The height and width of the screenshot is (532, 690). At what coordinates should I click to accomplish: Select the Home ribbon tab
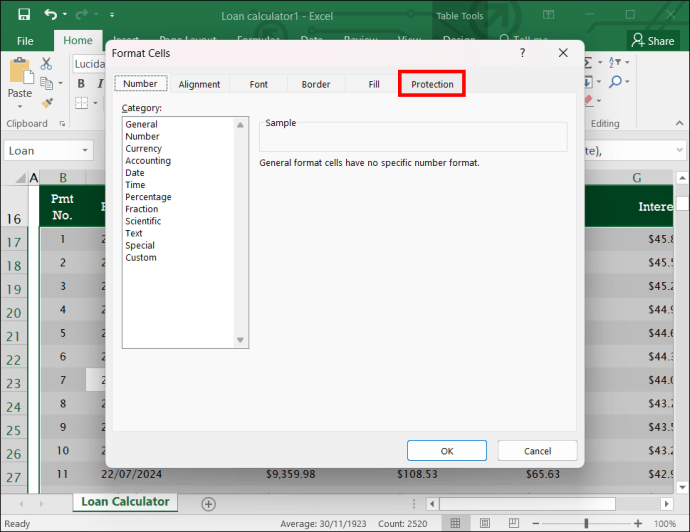click(78, 40)
